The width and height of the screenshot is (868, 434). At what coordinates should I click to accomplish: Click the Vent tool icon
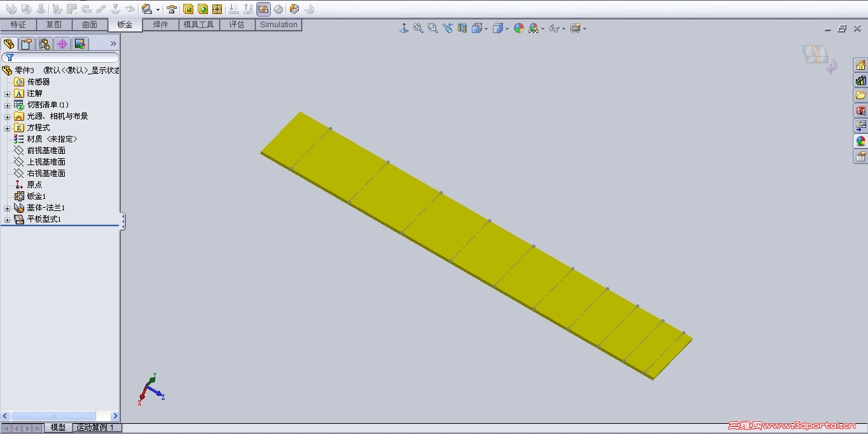coord(217,9)
